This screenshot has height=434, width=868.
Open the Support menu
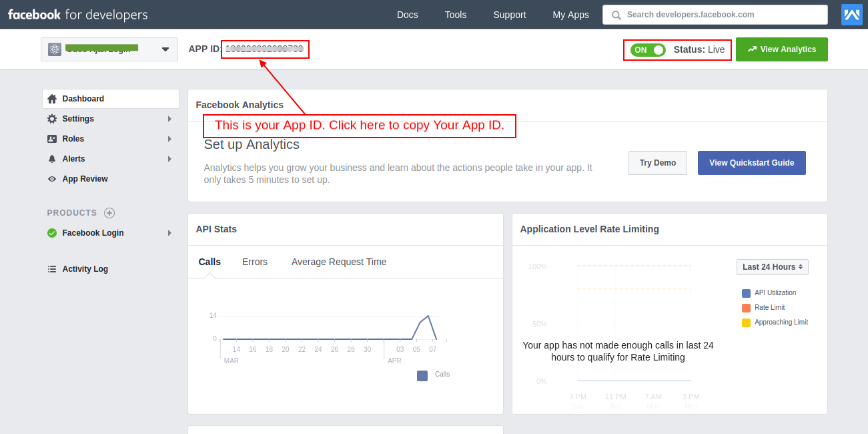point(510,15)
